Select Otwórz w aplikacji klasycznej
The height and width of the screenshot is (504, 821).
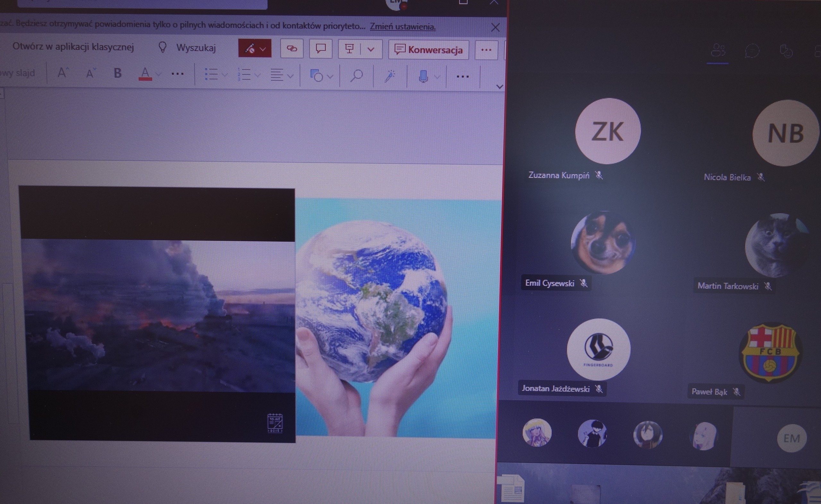coord(73,47)
